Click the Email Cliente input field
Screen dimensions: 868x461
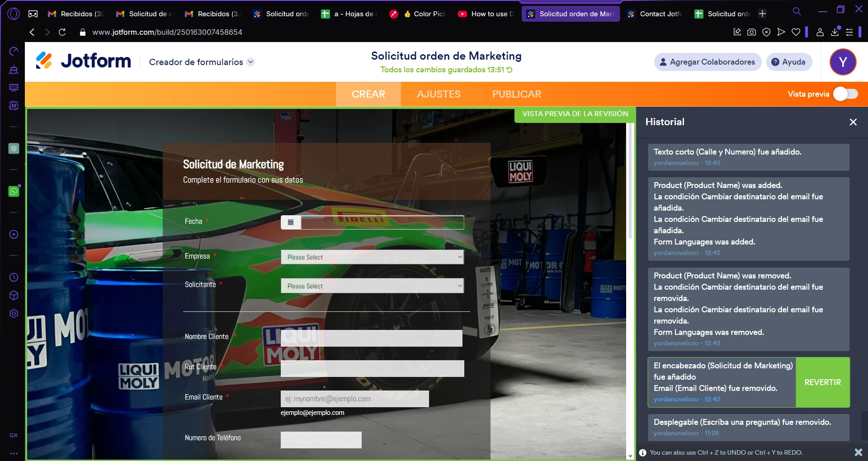pos(354,399)
